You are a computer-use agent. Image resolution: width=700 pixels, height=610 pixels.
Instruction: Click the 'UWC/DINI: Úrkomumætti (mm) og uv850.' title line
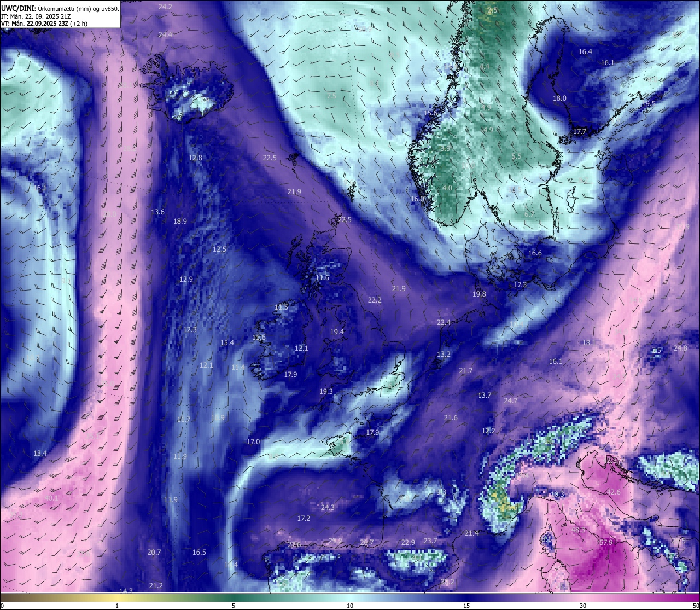[60, 8]
